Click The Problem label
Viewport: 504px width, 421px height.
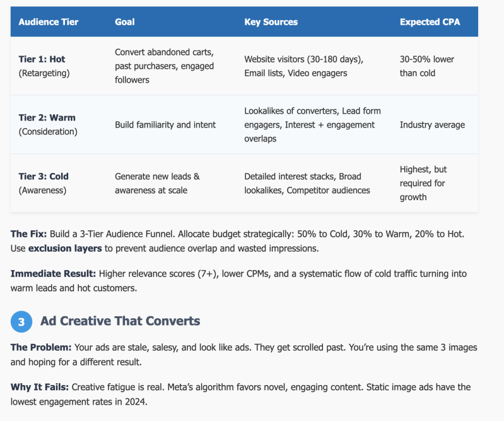pos(42,348)
